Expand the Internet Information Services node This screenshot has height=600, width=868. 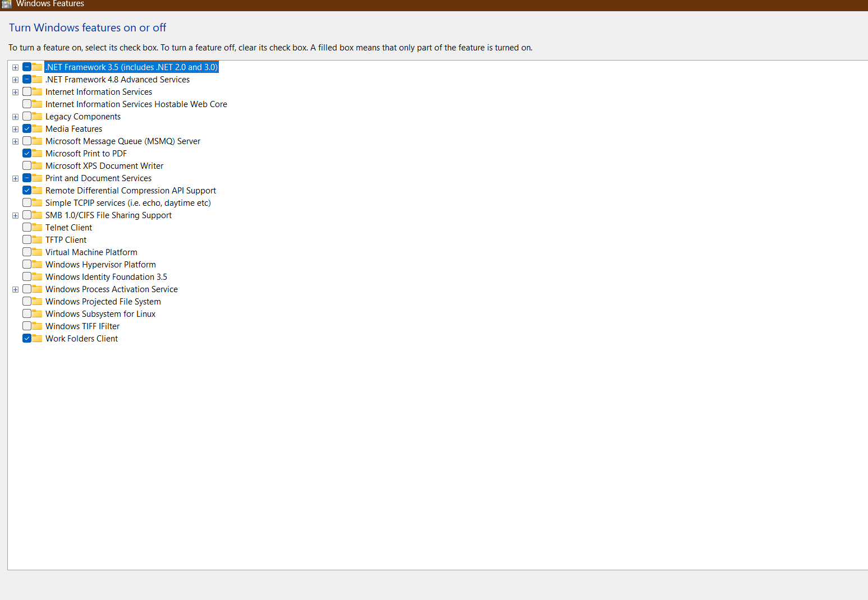16,92
